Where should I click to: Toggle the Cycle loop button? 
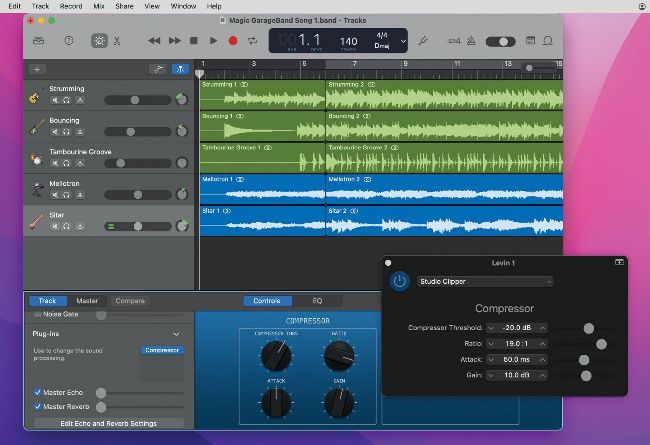(x=252, y=40)
